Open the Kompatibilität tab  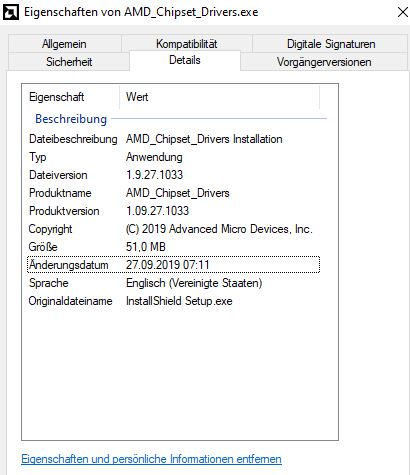point(187,44)
